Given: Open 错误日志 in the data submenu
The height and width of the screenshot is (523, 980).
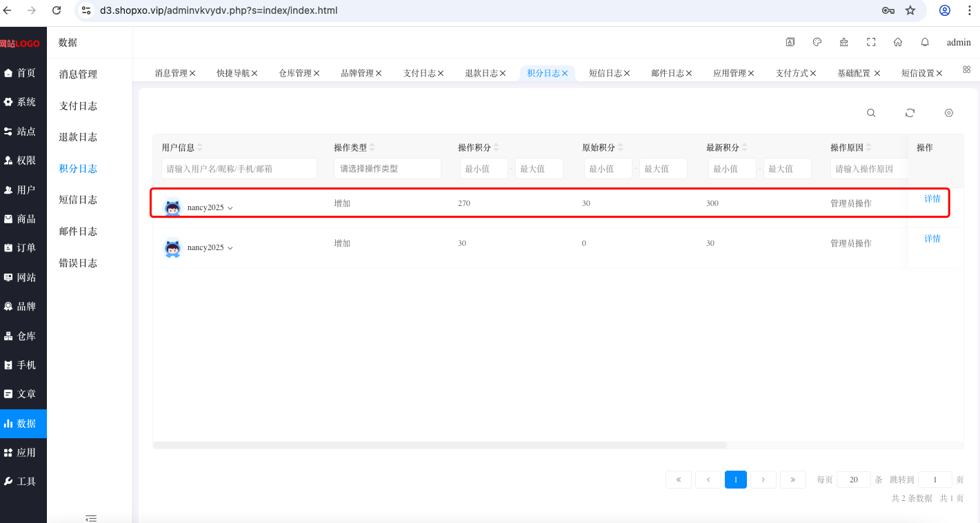Looking at the screenshot, I should coord(78,263).
